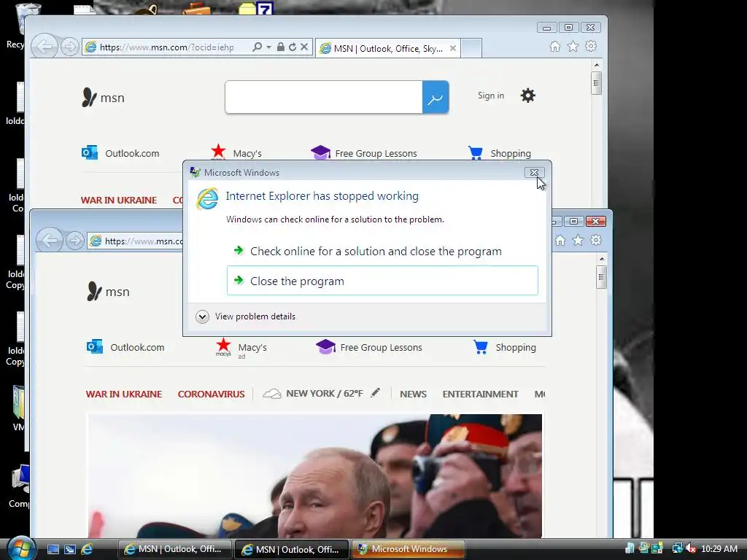Click security lock icon in rear address bar
The width and height of the screenshot is (747, 560).
click(x=281, y=47)
